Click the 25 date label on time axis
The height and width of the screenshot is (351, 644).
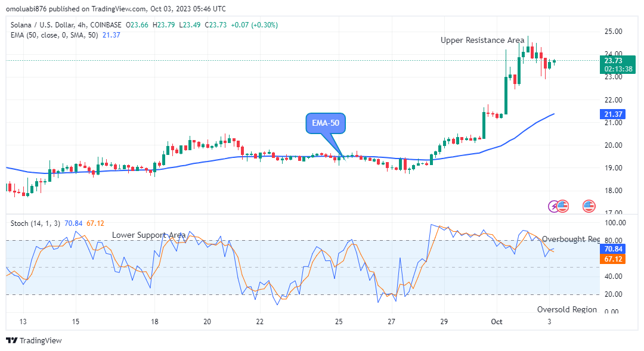coord(339,322)
